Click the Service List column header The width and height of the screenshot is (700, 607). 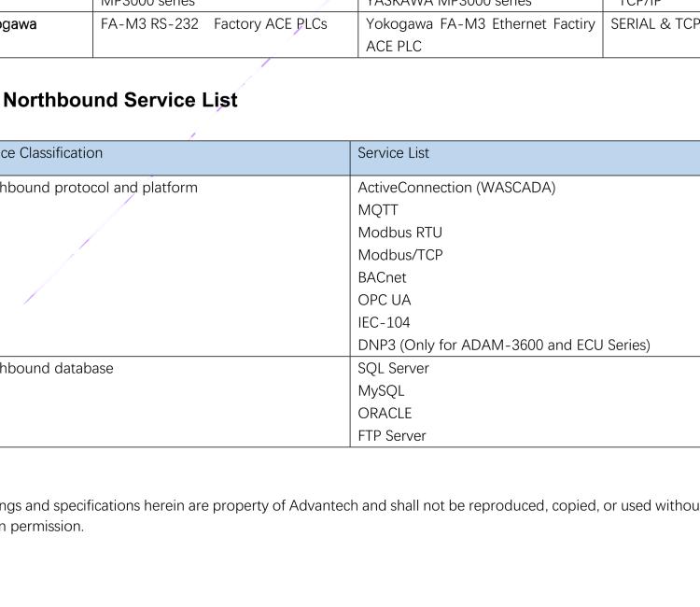pyautogui.click(x=392, y=151)
